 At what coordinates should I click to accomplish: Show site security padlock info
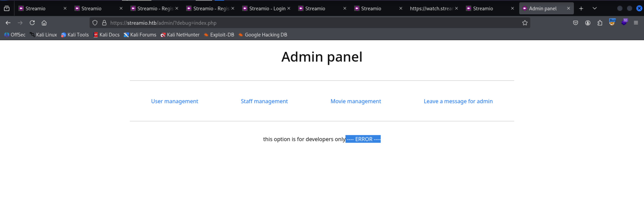point(104,23)
